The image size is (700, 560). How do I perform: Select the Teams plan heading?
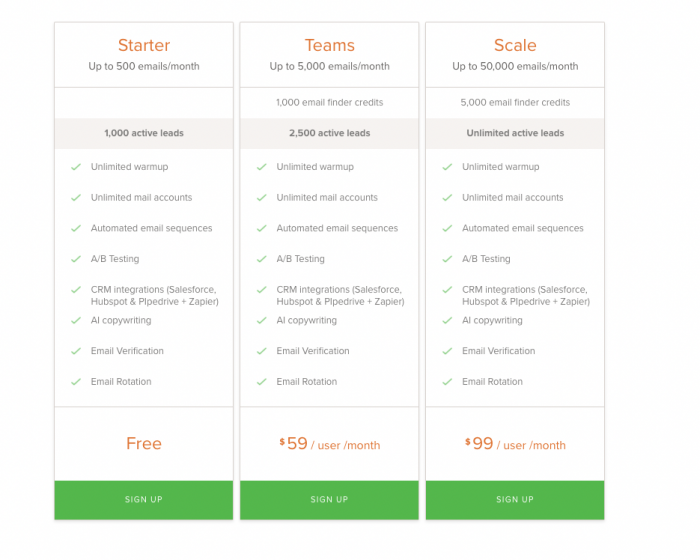(329, 45)
